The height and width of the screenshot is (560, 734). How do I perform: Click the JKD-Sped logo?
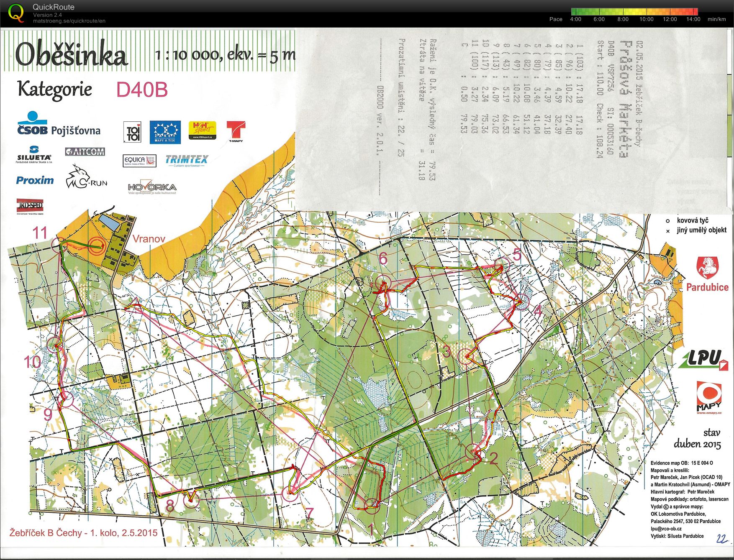(x=30, y=206)
